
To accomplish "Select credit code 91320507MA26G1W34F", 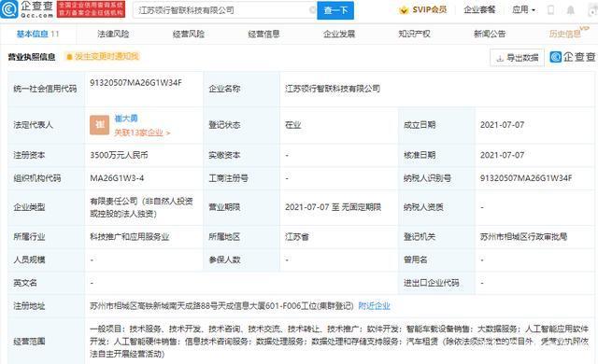I will (135, 83).
